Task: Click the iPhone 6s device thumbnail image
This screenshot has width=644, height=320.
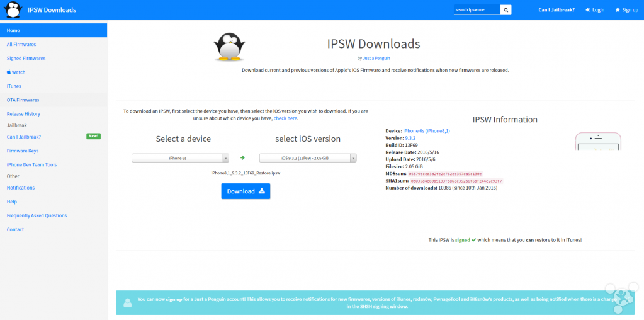Action: 598,141
